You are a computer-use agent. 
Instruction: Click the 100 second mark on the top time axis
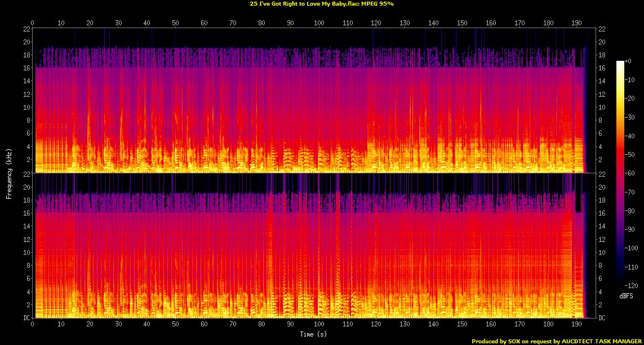point(319,23)
